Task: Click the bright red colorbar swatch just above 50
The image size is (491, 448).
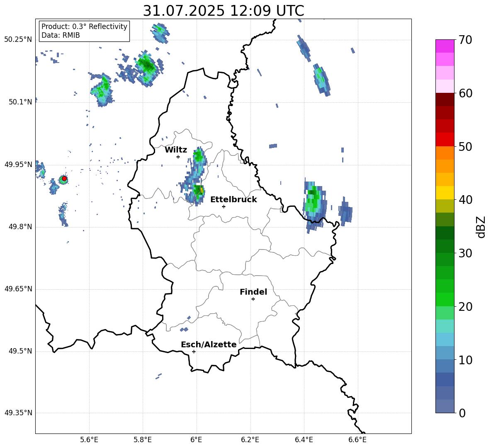Action: click(x=445, y=140)
